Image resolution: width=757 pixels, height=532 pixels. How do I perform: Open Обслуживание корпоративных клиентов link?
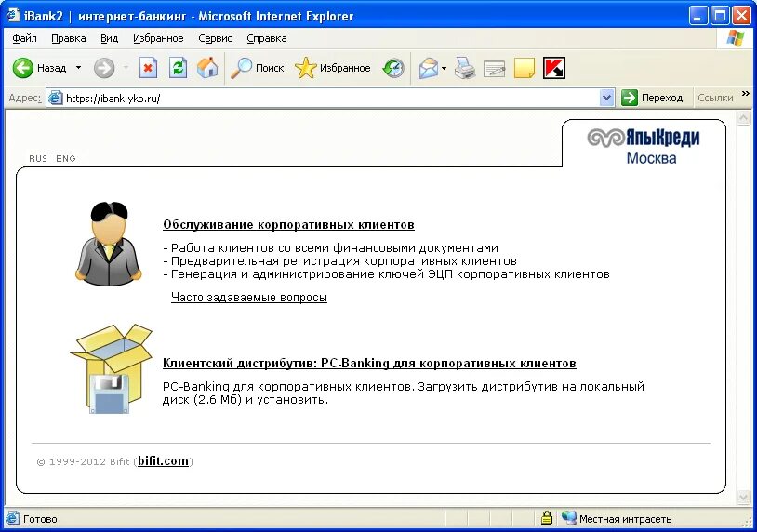pos(288,224)
